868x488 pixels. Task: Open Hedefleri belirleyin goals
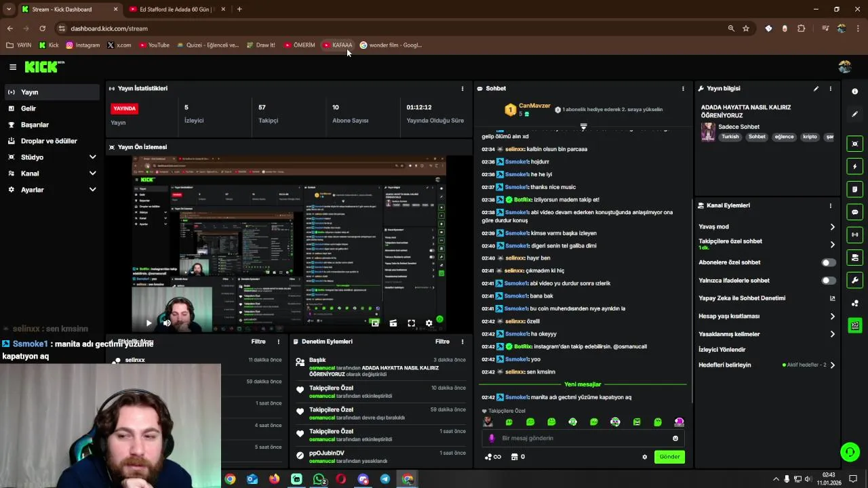point(767,365)
